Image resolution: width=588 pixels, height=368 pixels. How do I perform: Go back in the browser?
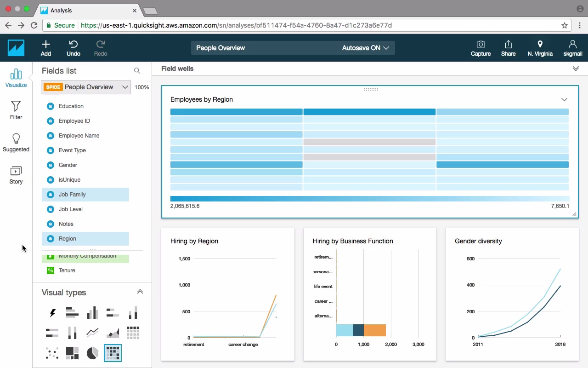pos(8,25)
